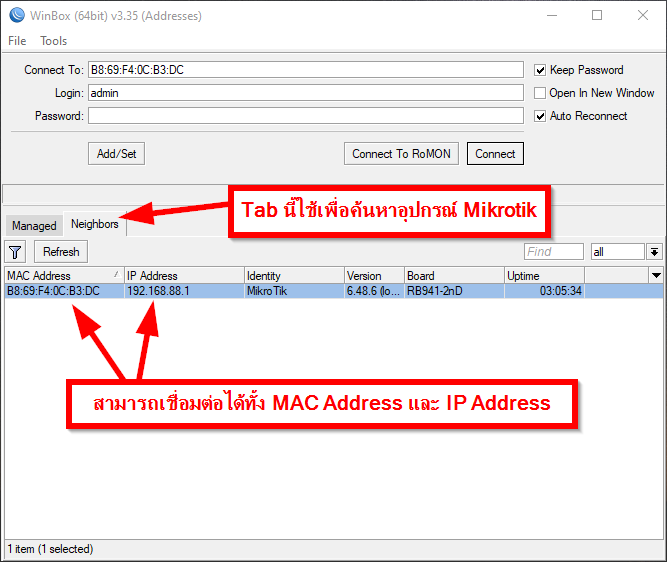Sort by Uptime column header
The width and height of the screenshot is (667, 562).
(x=544, y=276)
